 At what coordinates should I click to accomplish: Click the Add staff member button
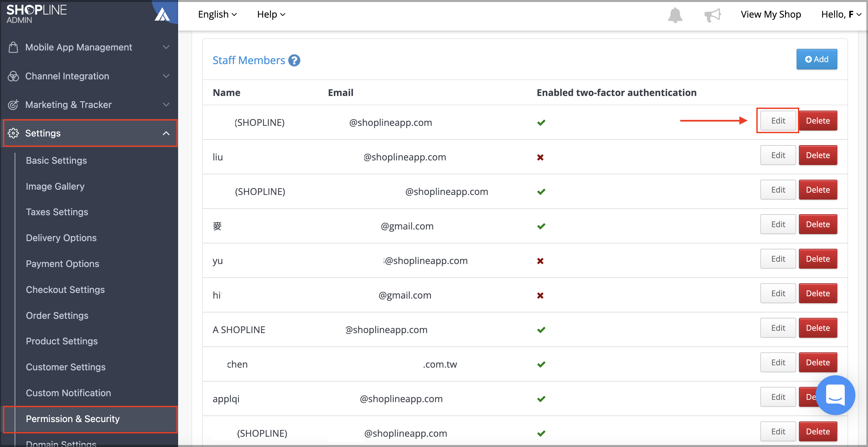pos(816,59)
